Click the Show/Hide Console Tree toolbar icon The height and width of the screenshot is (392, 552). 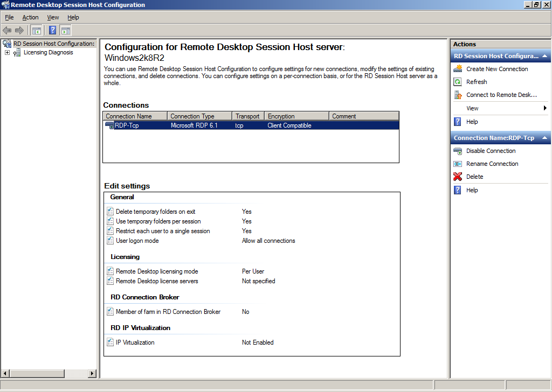click(x=37, y=31)
